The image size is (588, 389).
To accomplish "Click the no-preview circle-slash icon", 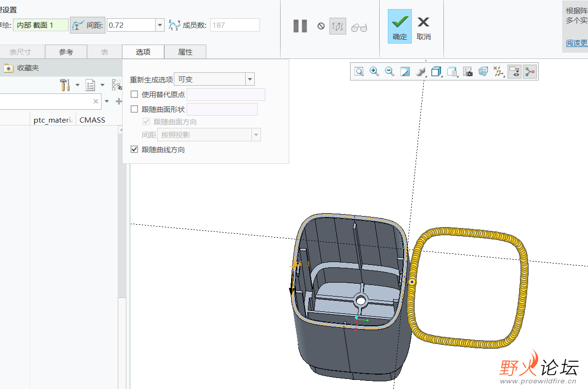I will 321,26.
